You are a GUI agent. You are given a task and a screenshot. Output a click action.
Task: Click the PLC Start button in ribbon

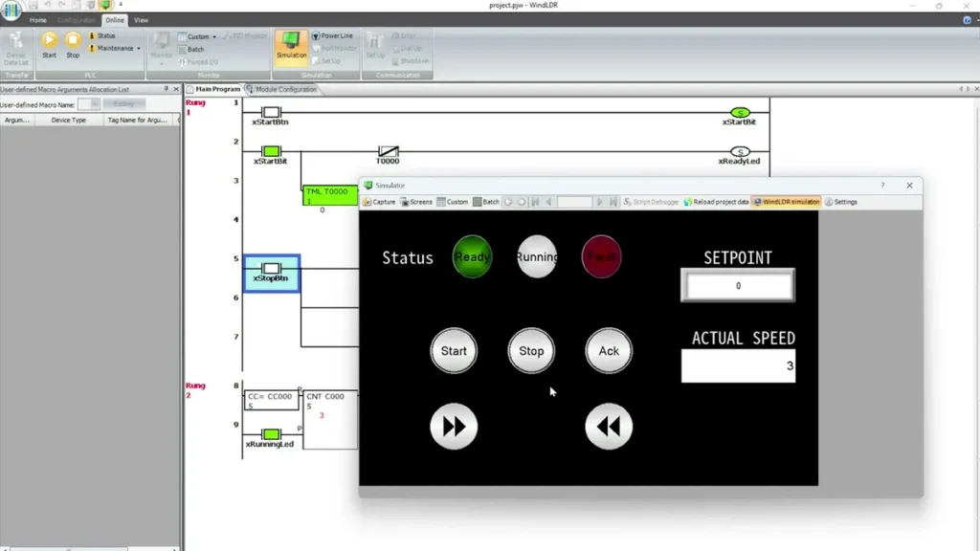tap(49, 45)
